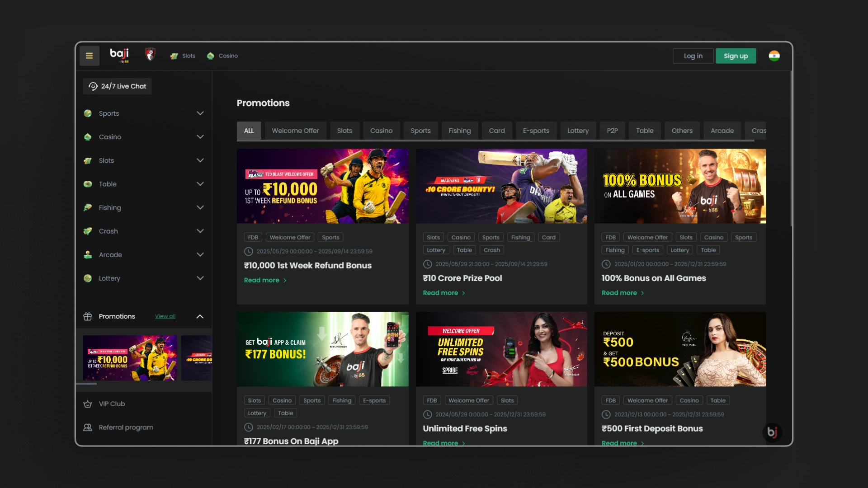The image size is (868, 488).
Task: Click the Fishing icon in sidebar
Action: [88, 207]
